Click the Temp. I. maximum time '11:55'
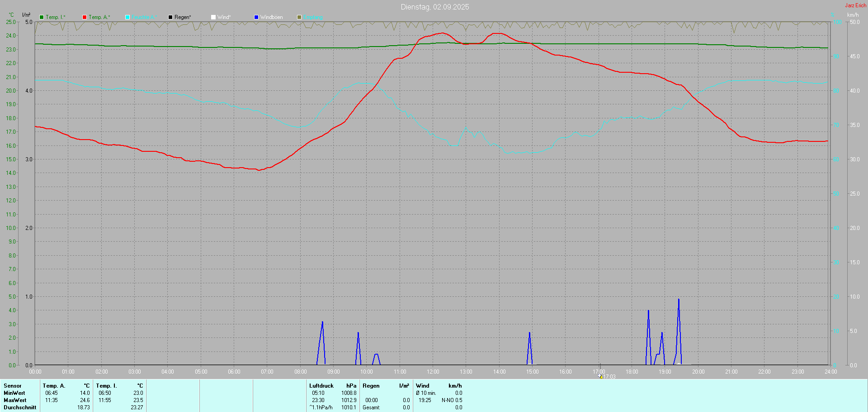The height and width of the screenshot is (412, 868). coord(105,400)
